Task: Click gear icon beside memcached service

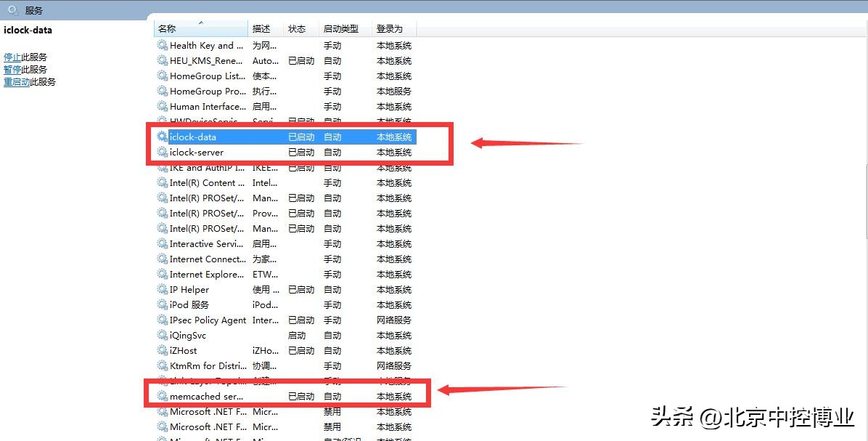Action: pos(162,396)
